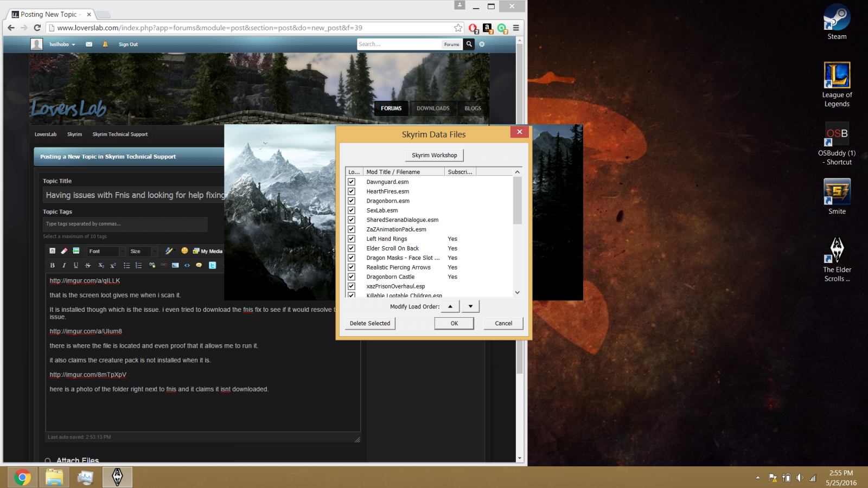Move selected mod down in load order

[470, 306]
